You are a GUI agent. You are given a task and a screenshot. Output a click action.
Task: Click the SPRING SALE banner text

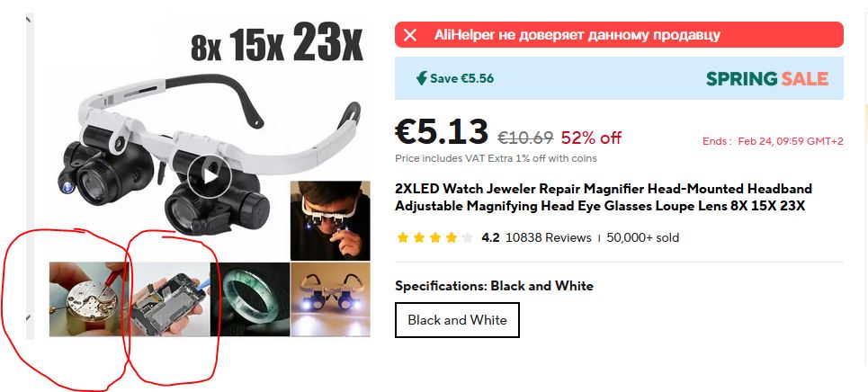tap(766, 78)
